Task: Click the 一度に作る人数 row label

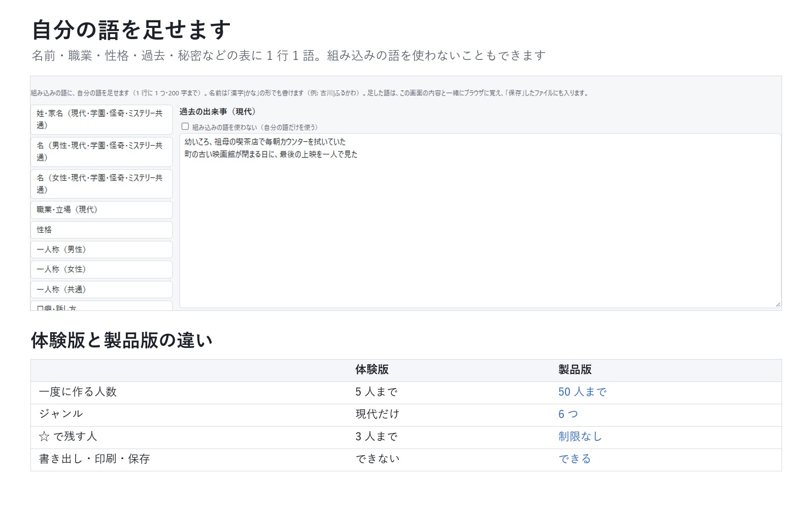Action: tap(78, 392)
